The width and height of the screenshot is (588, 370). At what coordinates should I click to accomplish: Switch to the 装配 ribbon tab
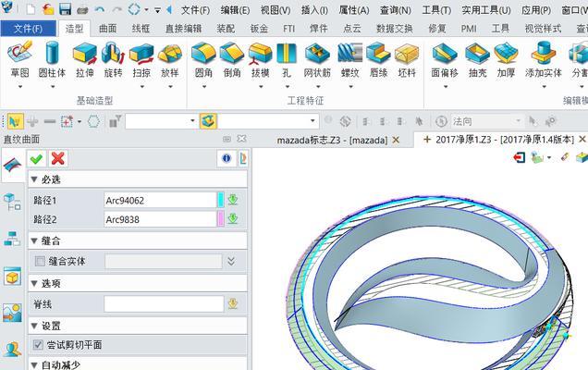coord(226,29)
